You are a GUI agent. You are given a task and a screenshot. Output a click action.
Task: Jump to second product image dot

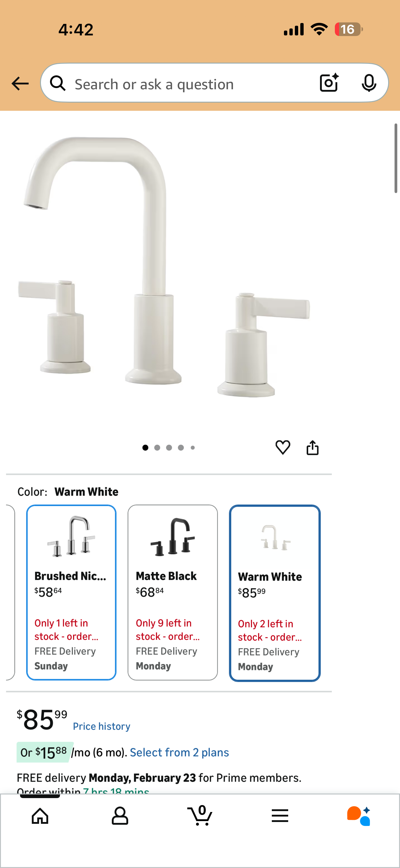click(x=157, y=448)
